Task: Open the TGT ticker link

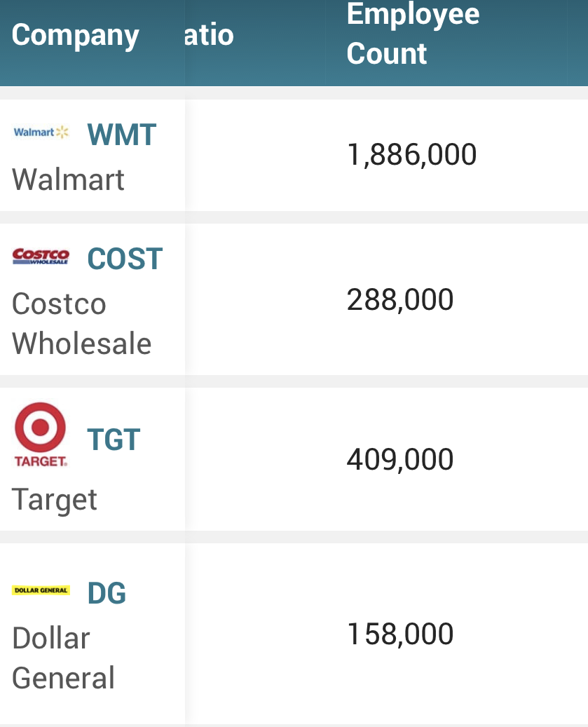Action: click(x=114, y=440)
